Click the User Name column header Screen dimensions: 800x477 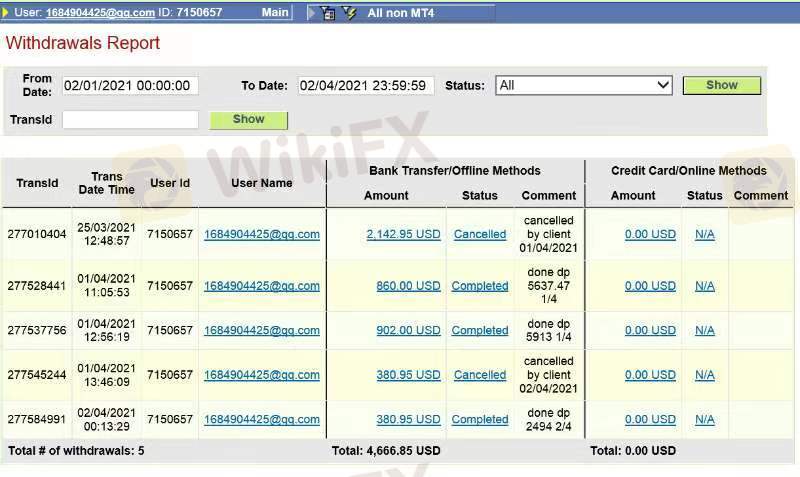pos(262,183)
